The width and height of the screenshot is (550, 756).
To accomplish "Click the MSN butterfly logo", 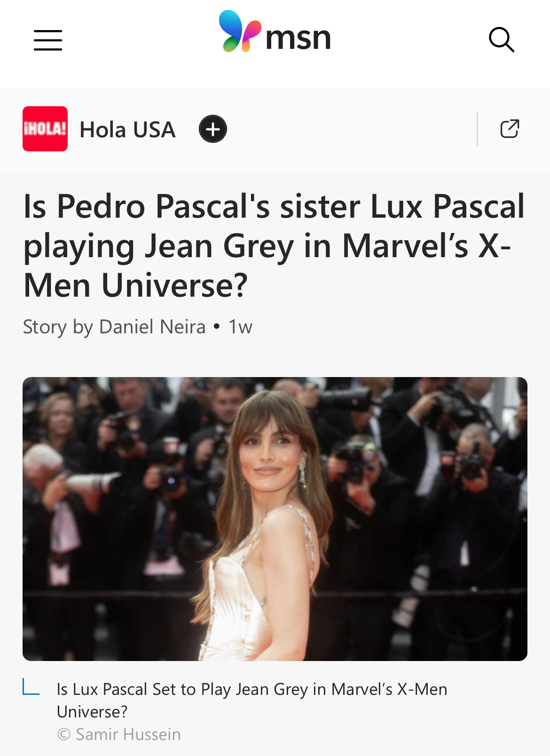I will [x=240, y=31].
